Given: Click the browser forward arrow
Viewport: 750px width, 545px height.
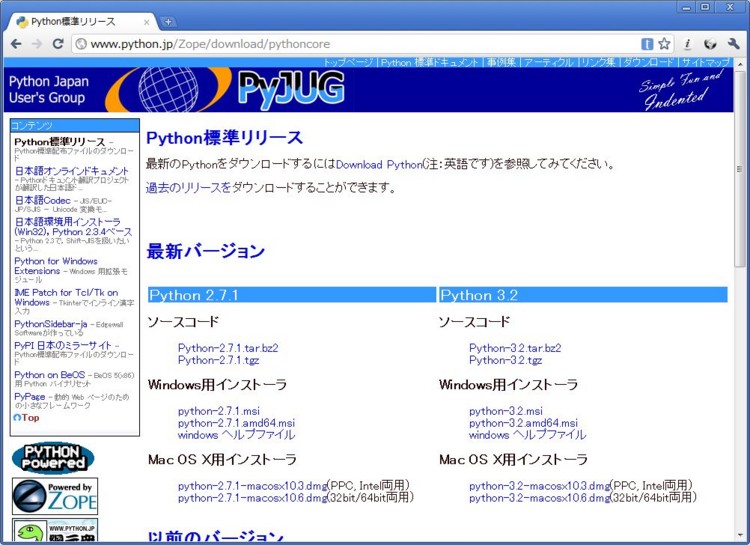Looking at the screenshot, I should click(37, 44).
